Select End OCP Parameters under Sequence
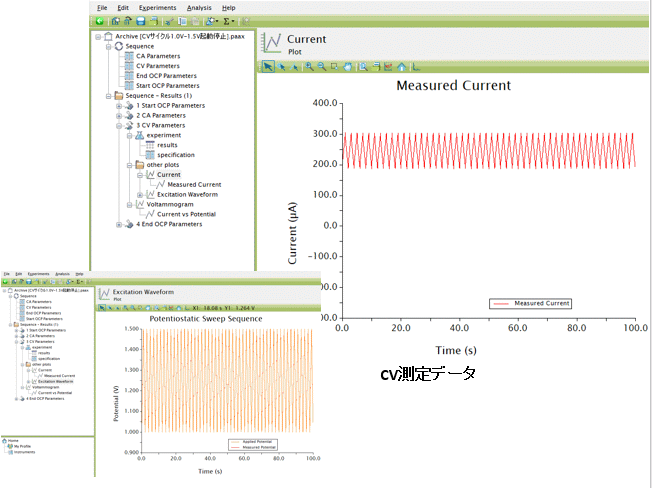Viewport: 652px width, 488px height. [x=166, y=76]
